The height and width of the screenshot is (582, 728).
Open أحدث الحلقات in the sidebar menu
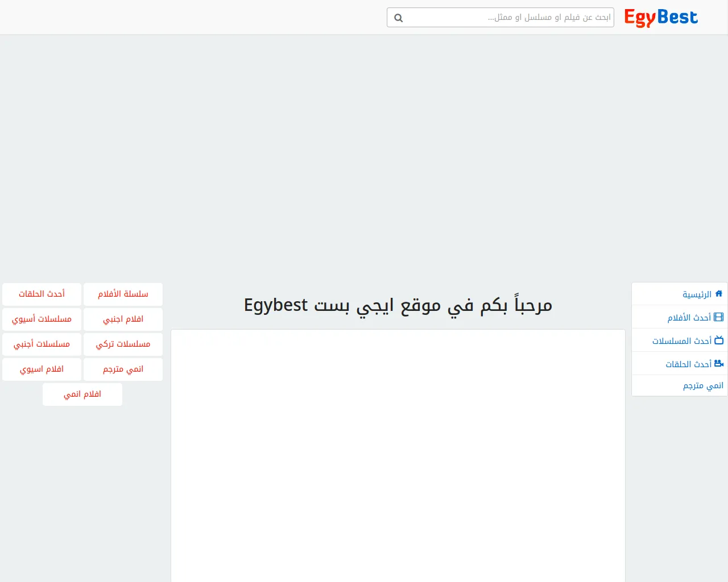pyautogui.click(x=680, y=364)
